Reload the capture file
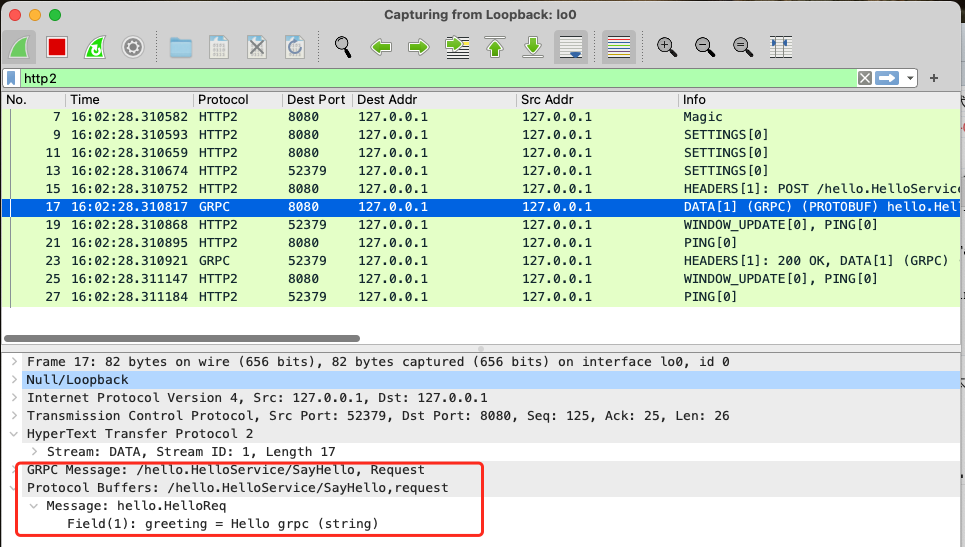Viewport: 965px width, 547px height. coord(295,47)
